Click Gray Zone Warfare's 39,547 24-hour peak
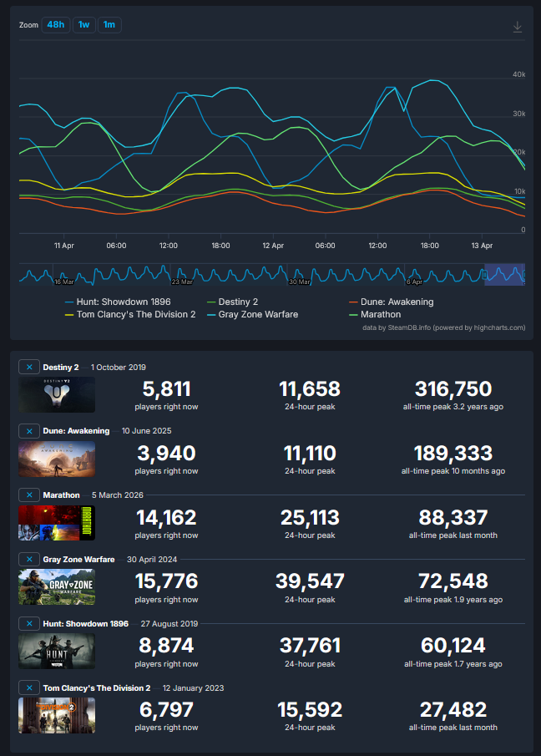The width and height of the screenshot is (541, 756). point(310,581)
